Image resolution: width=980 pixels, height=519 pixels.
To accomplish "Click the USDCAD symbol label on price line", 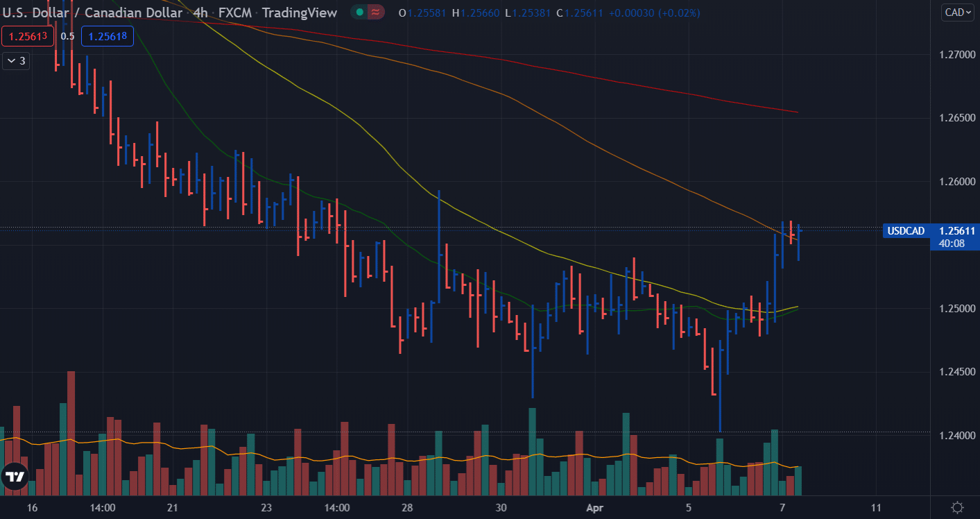I will click(906, 231).
